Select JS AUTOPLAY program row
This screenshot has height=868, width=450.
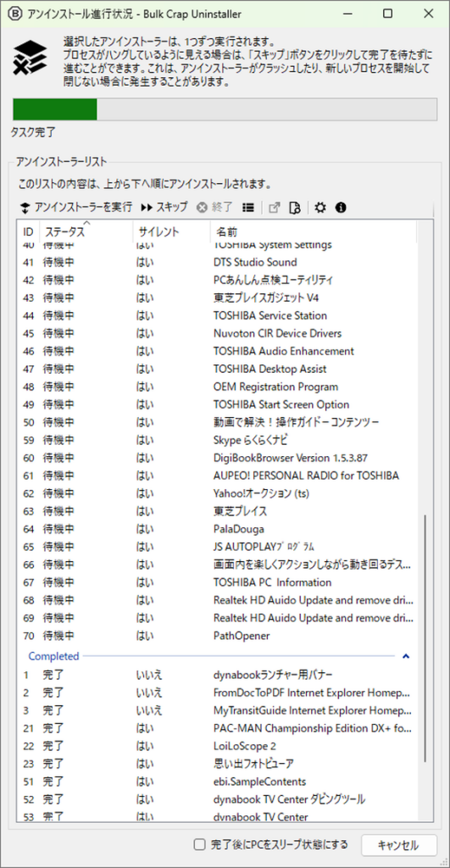coord(218,547)
